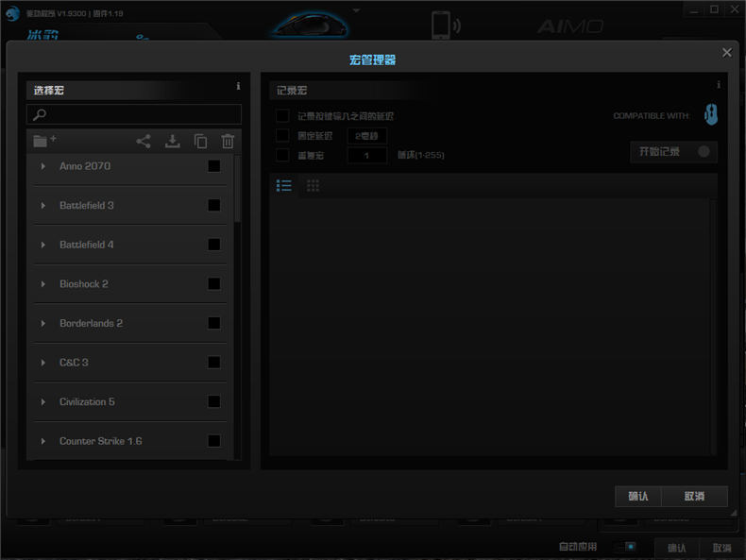Click the repeat count field

coord(366,156)
